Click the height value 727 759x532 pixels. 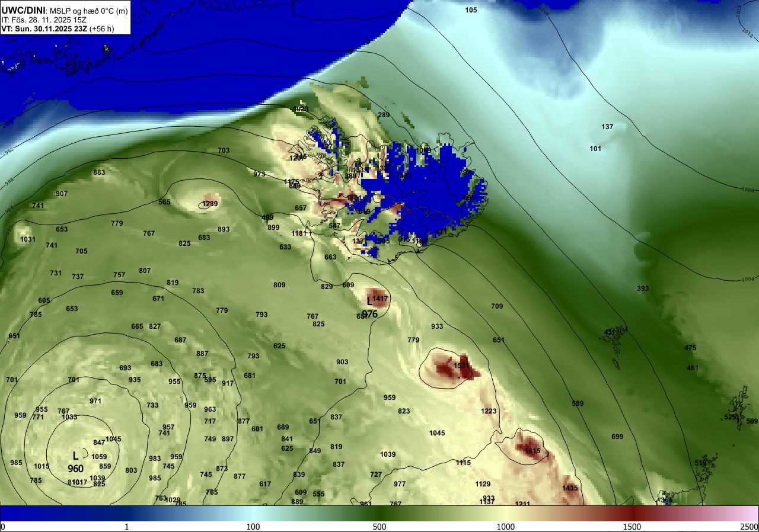[x=376, y=475]
